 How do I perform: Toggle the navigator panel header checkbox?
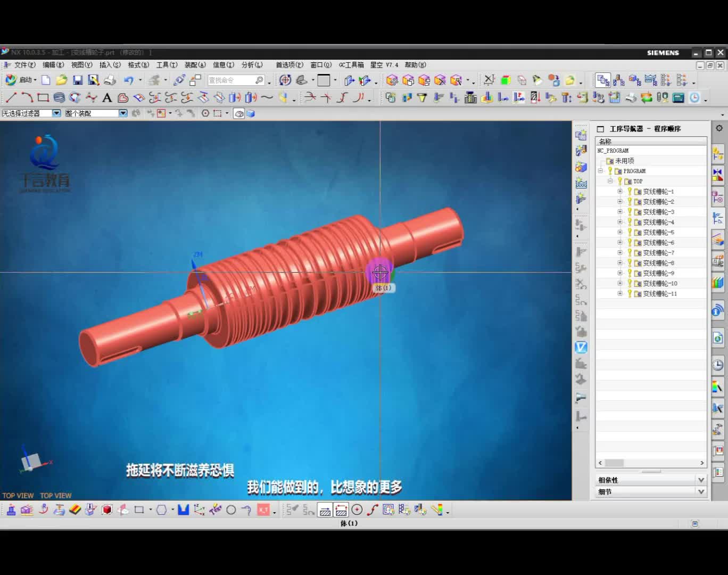600,129
